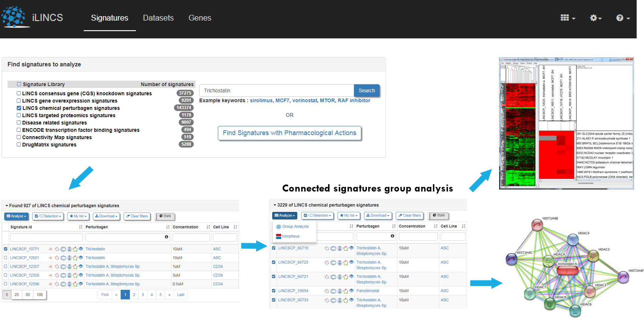
Task: Enable LINCS gene overexpression signatures checkbox
Action: tap(19, 101)
